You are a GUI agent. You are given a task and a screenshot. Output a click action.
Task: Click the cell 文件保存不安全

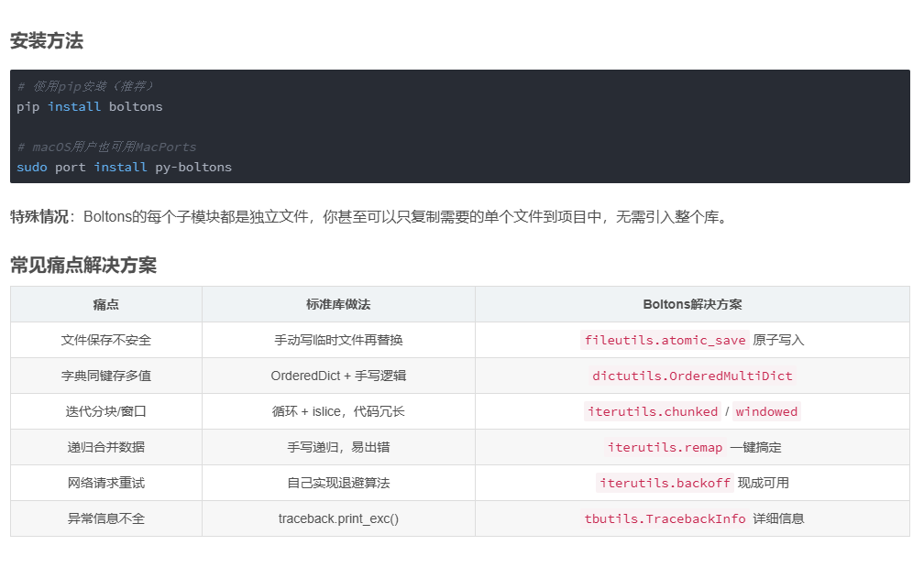point(106,341)
